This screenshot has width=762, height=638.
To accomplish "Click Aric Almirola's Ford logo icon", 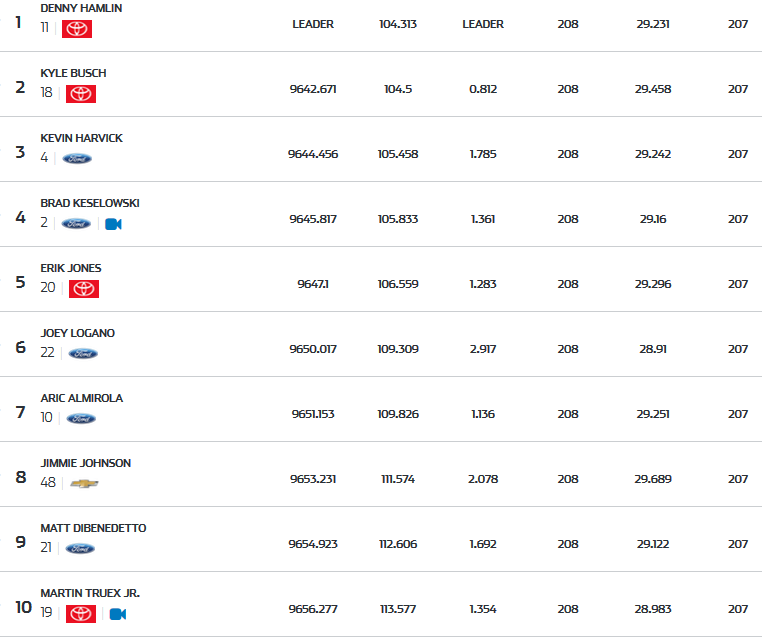I will click(81, 418).
